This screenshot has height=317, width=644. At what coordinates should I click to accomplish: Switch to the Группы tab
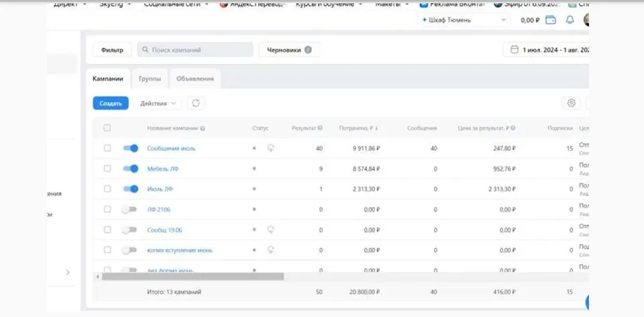click(150, 79)
